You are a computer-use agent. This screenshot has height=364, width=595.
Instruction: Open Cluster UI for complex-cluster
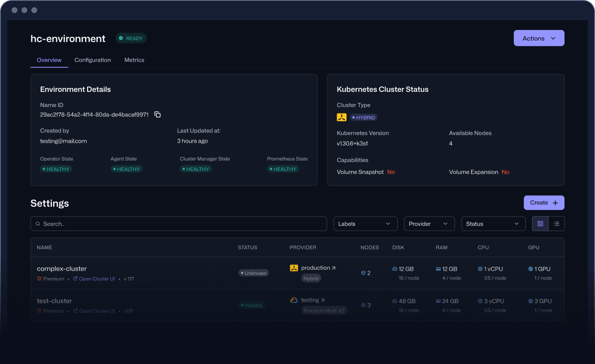[94, 279]
